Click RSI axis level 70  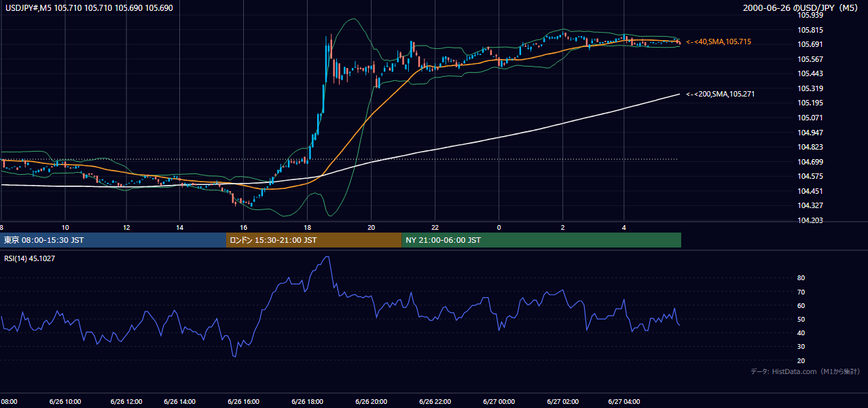click(x=801, y=292)
